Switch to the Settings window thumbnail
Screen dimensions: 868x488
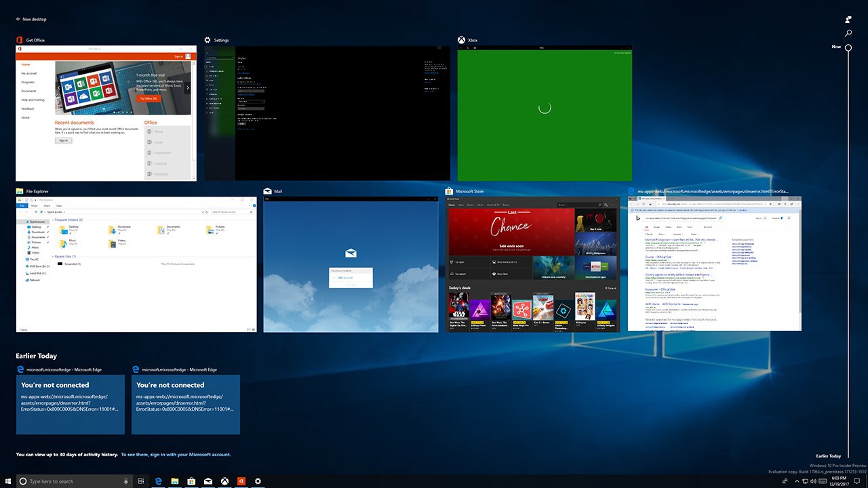point(328,113)
